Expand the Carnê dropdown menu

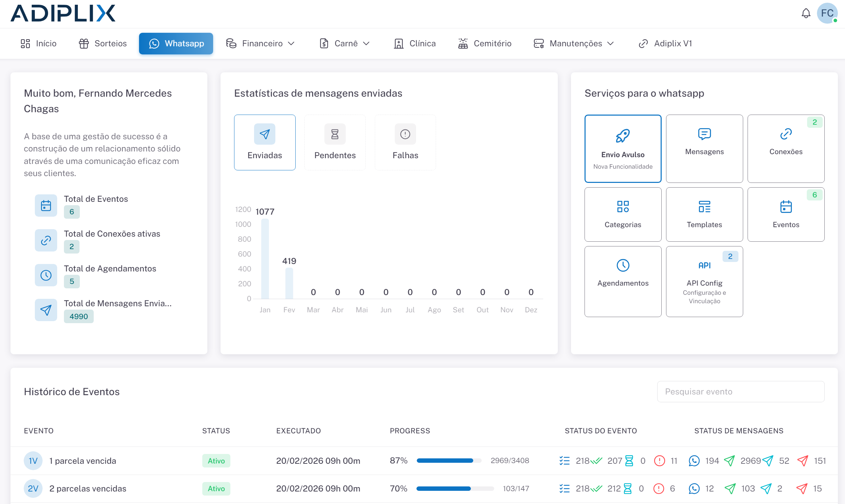pyautogui.click(x=344, y=44)
